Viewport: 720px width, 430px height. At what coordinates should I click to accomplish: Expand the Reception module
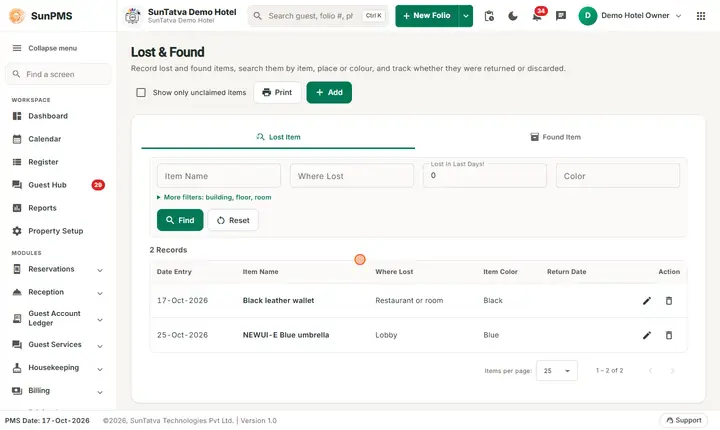100,293
